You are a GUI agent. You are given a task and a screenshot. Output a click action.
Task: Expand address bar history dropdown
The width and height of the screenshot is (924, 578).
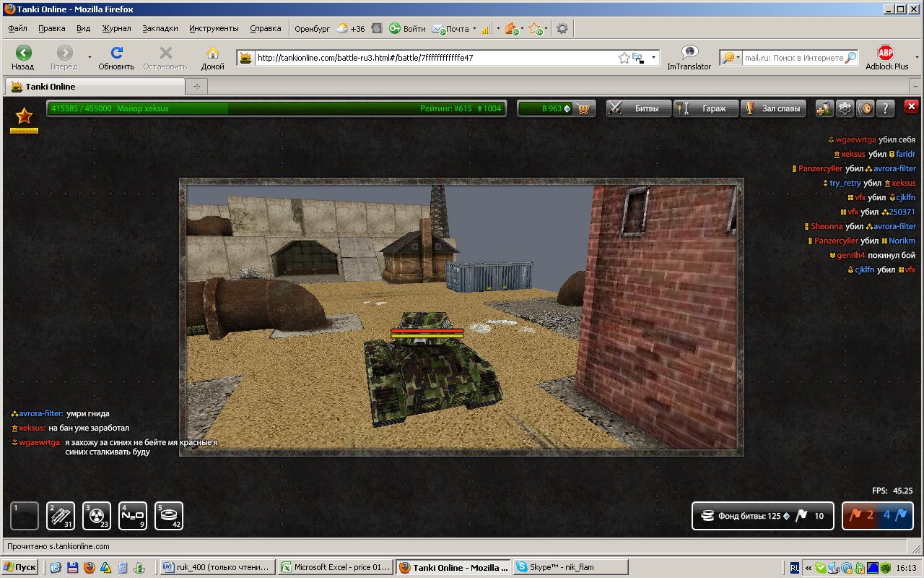click(653, 58)
